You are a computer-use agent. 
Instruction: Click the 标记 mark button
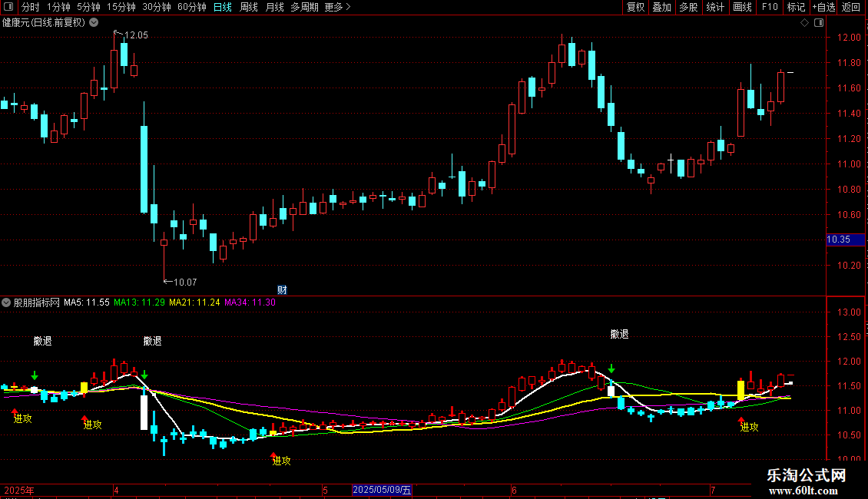point(796,7)
